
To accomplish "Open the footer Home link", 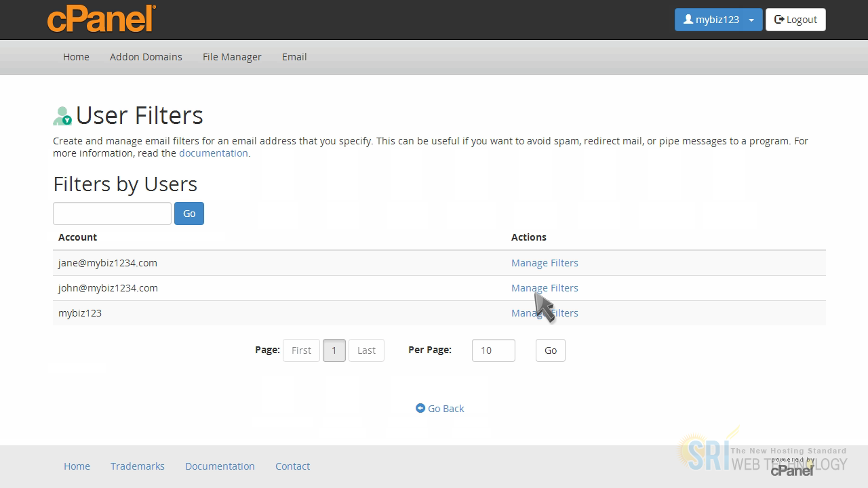I will click(77, 466).
